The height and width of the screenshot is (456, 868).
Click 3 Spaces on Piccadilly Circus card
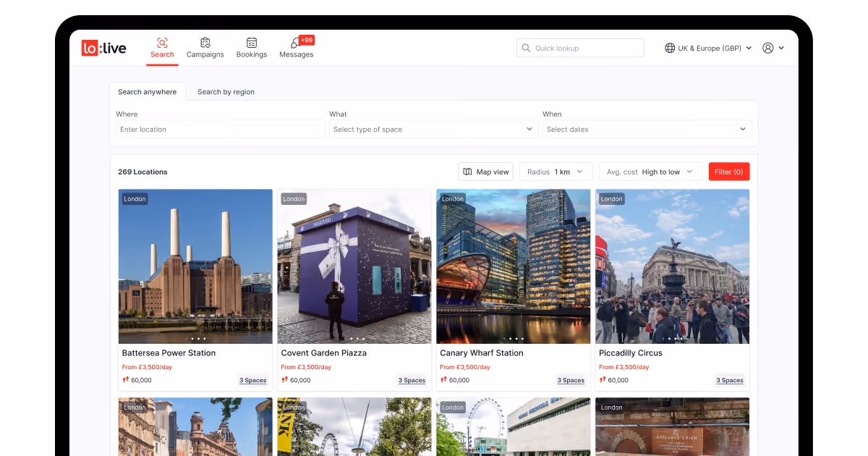click(x=731, y=380)
